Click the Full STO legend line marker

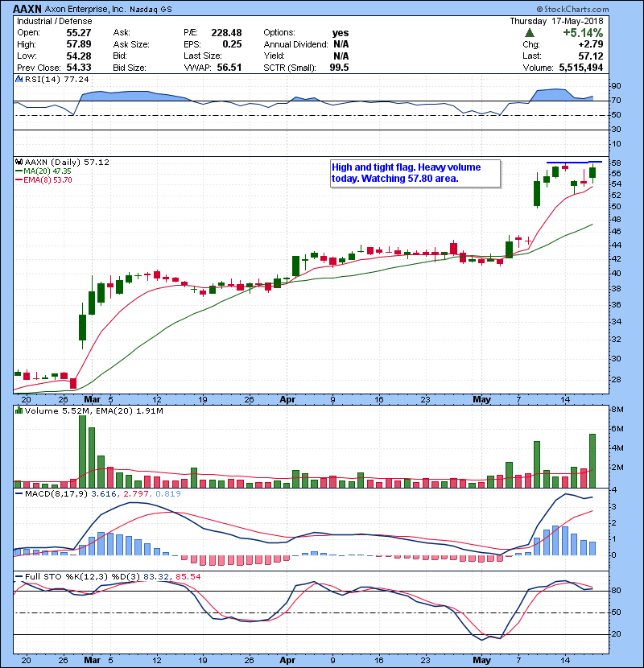(x=19, y=576)
